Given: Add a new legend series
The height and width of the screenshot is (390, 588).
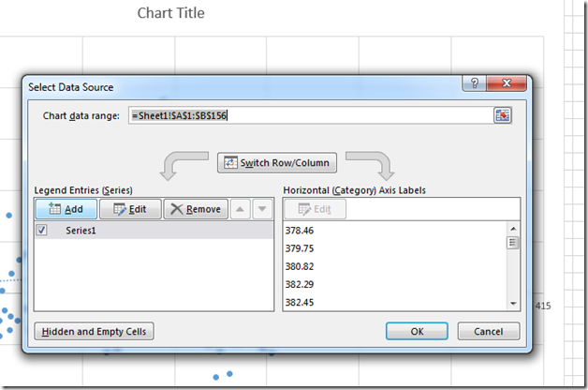Looking at the screenshot, I should point(65,209).
